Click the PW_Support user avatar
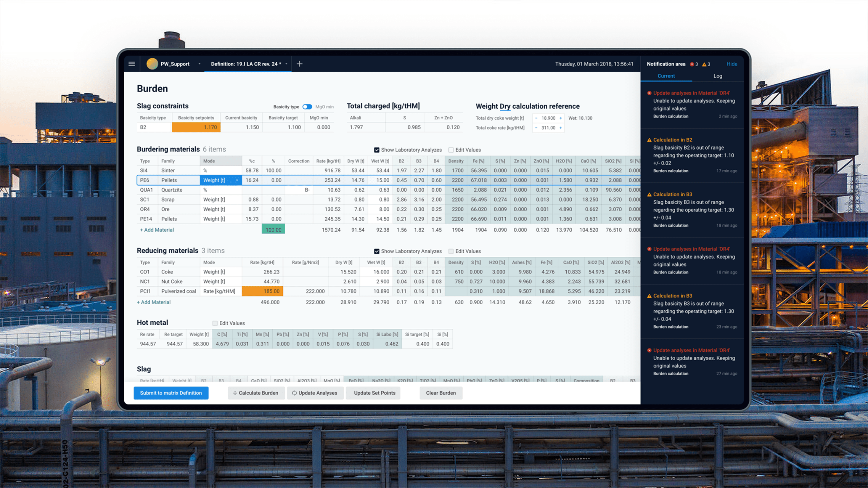Viewport: 868px width, 488px height. [152, 64]
